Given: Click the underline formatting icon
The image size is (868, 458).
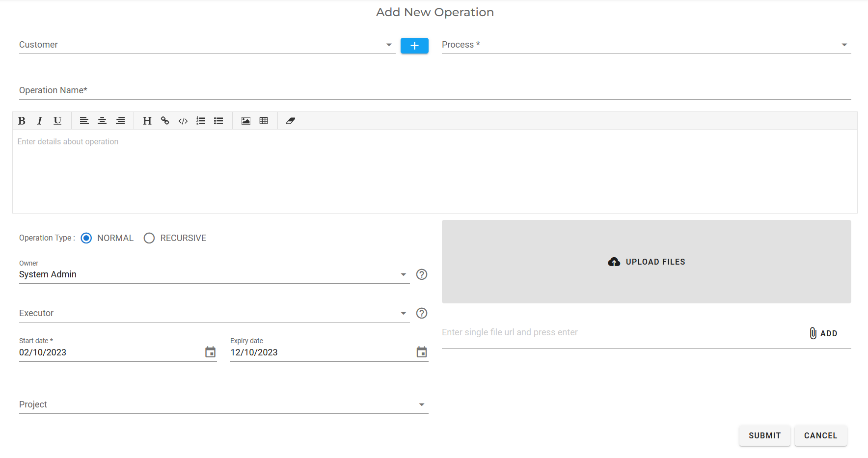Looking at the screenshot, I should click(x=57, y=121).
